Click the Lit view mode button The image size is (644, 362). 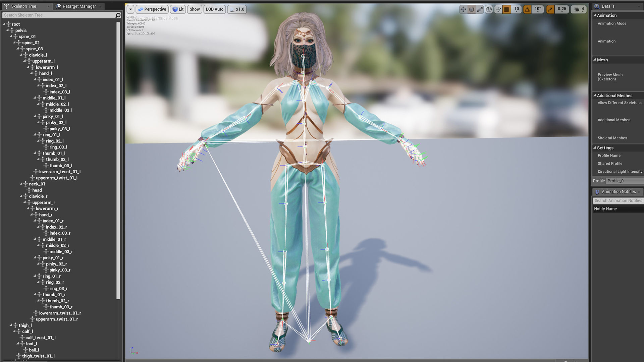178,9
